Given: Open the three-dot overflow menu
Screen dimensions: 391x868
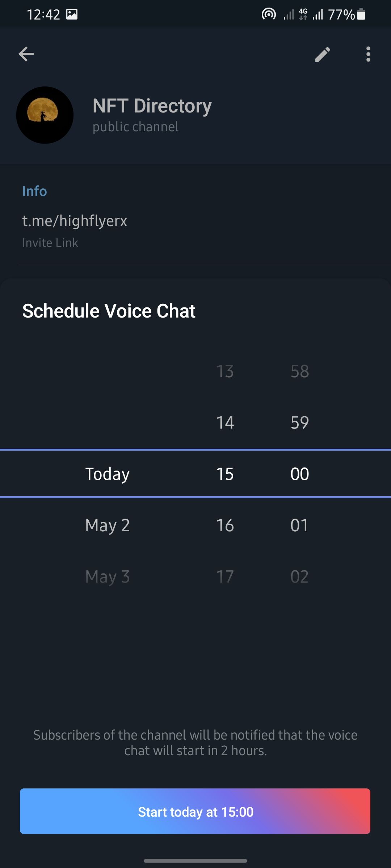Looking at the screenshot, I should (368, 54).
